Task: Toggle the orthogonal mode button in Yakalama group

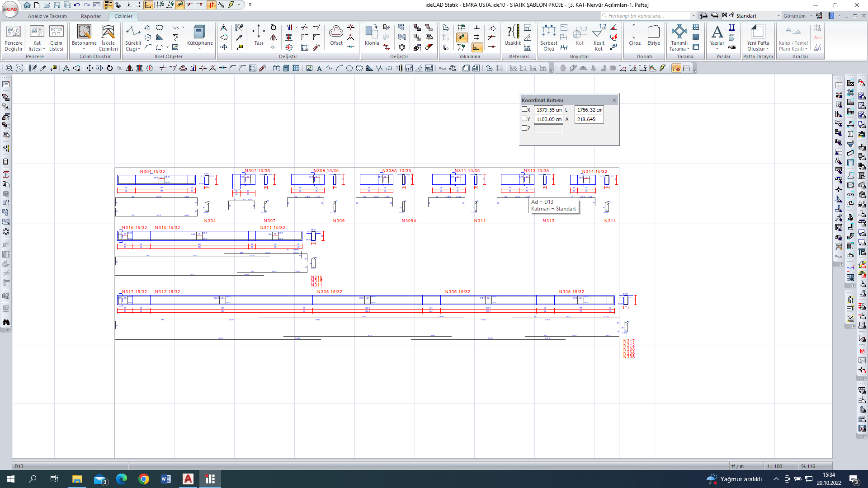Action: 477,47
